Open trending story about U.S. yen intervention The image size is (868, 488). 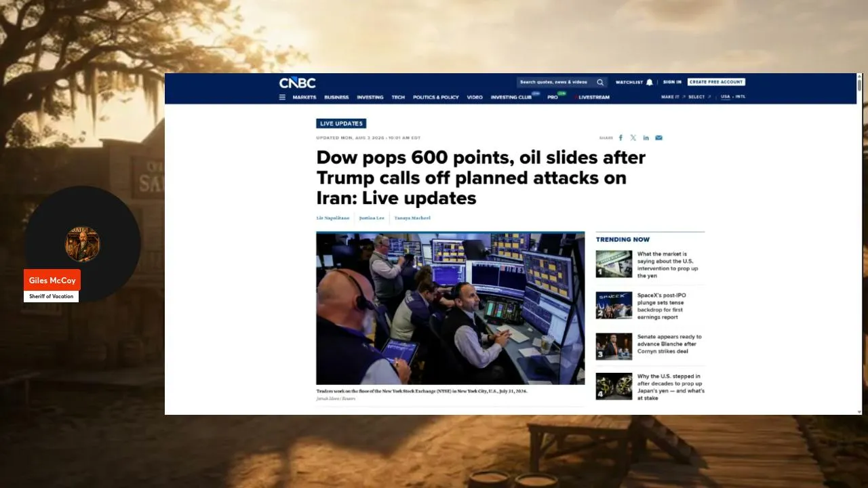click(x=668, y=265)
